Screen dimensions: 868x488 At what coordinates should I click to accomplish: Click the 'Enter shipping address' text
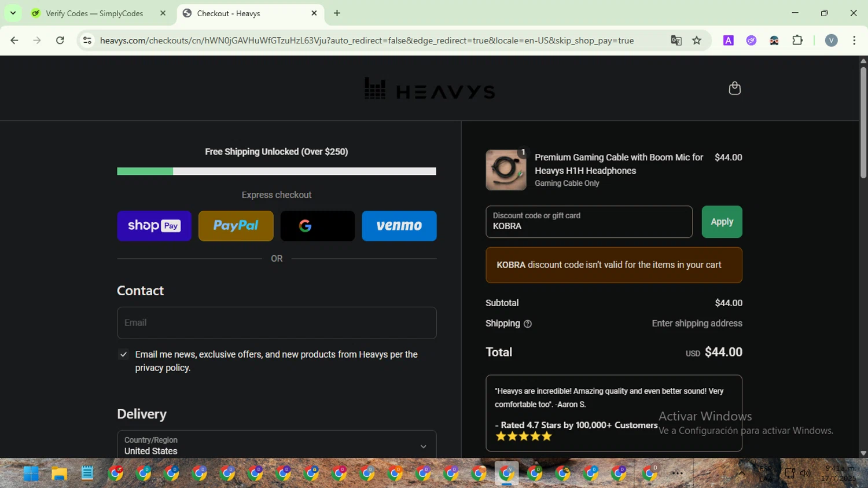pyautogui.click(x=697, y=324)
